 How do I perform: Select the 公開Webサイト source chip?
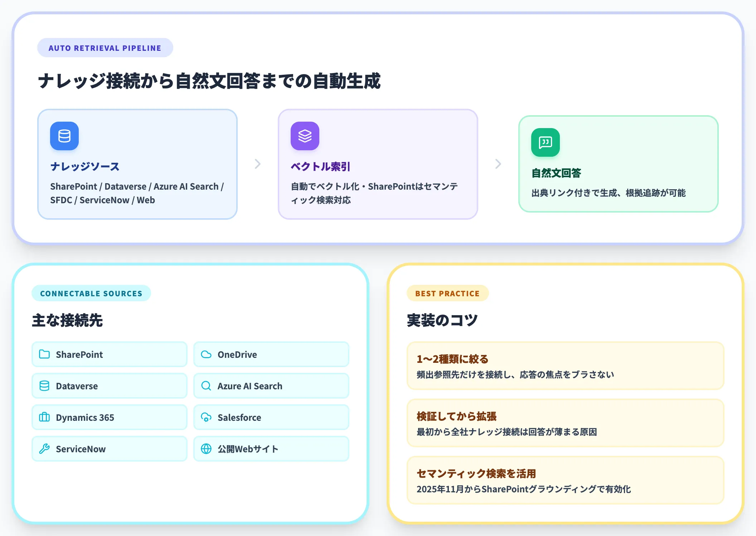[x=271, y=449]
